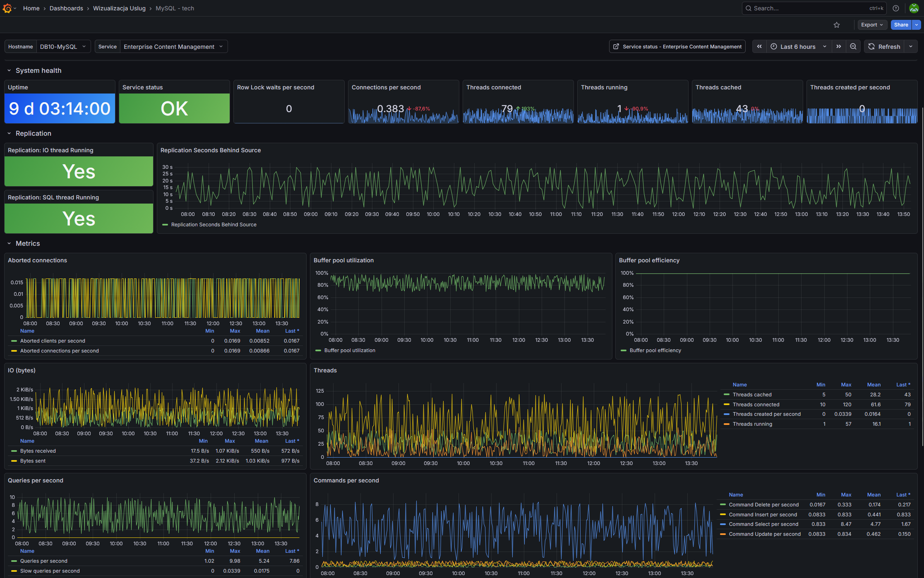
Task: Toggle Aborted clients per second series
Action: [x=53, y=341]
